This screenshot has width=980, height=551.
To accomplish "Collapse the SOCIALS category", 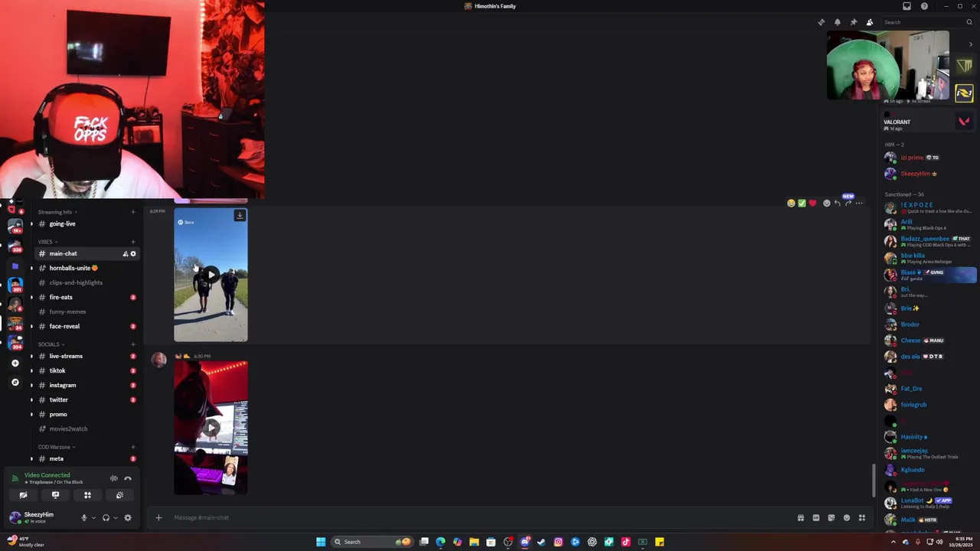I will coord(51,344).
